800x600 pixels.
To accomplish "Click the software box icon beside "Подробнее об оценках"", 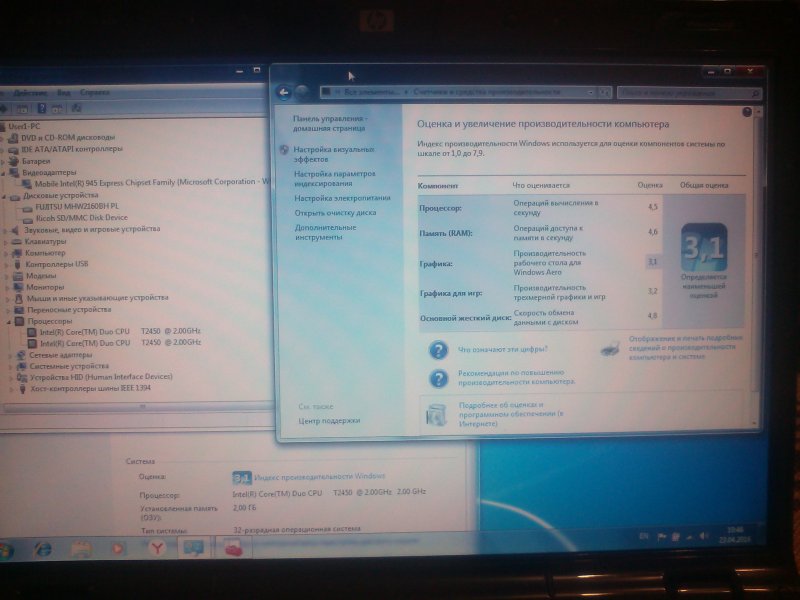I will [437, 415].
